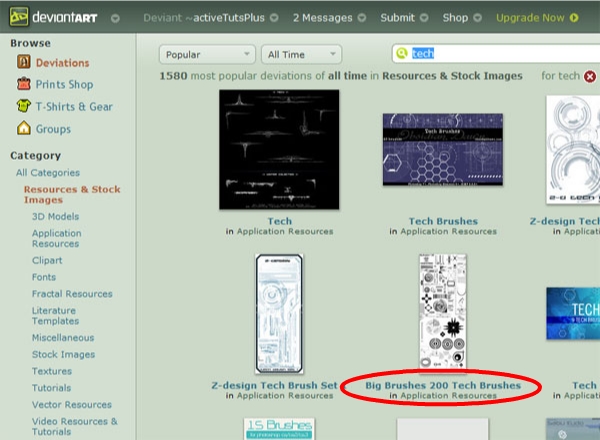Open the Z-design Tech circles thumbnail
600x440 pixels.
point(573,150)
